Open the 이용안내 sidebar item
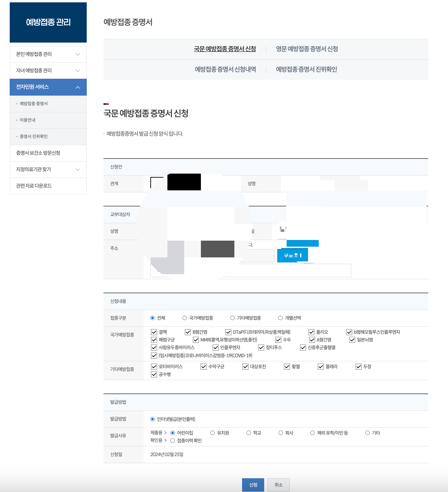 pos(30,120)
